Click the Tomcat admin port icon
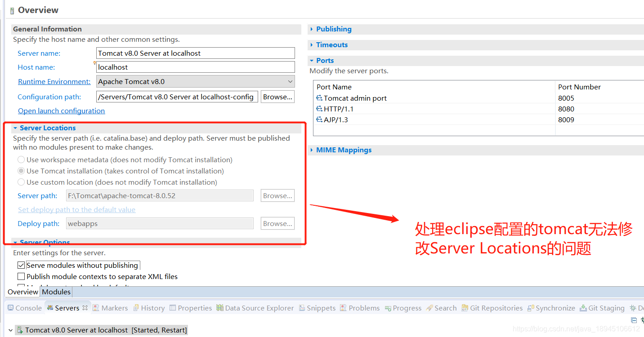Screen dimensions: 644x337 [x=319, y=98]
